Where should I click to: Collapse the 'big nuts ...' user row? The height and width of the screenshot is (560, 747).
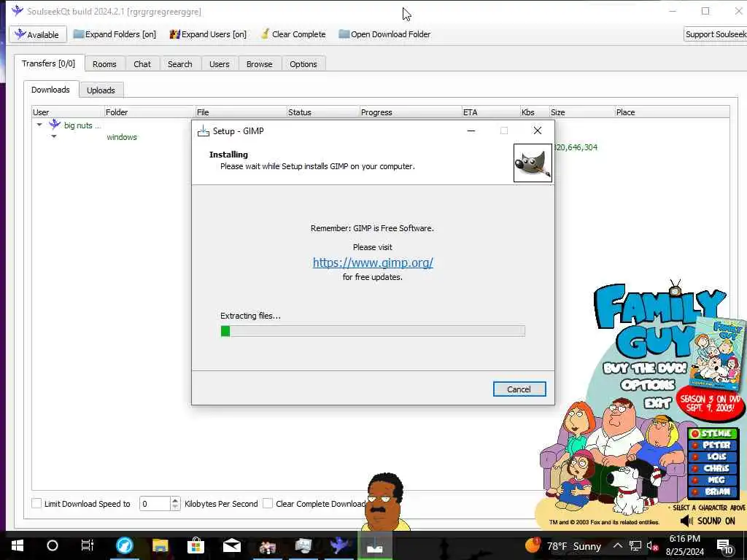(39, 125)
